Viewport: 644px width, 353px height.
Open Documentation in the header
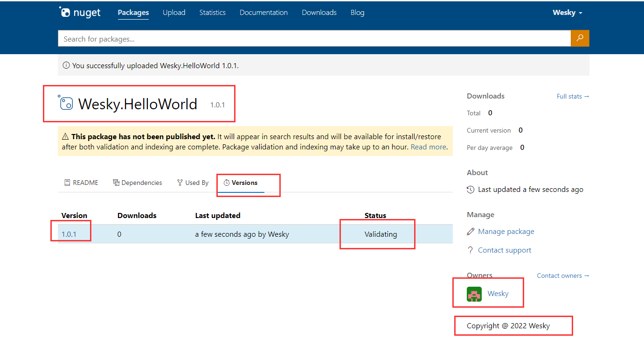(263, 13)
